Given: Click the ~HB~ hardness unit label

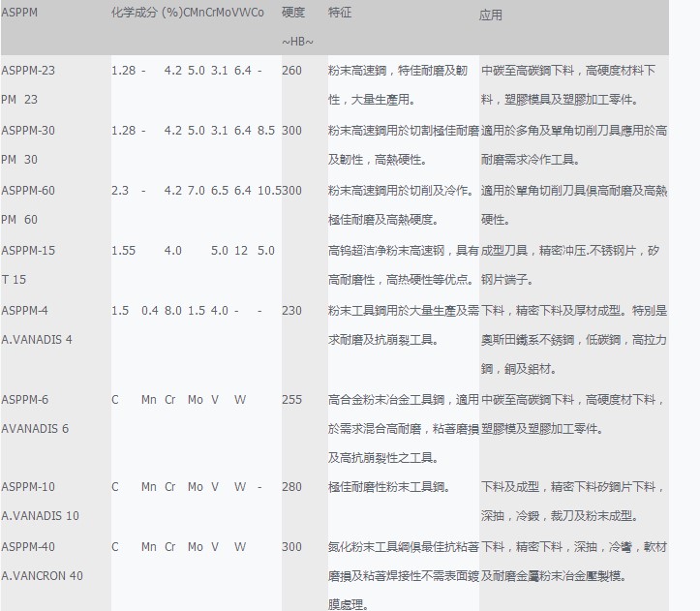Looking at the screenshot, I should [298, 42].
